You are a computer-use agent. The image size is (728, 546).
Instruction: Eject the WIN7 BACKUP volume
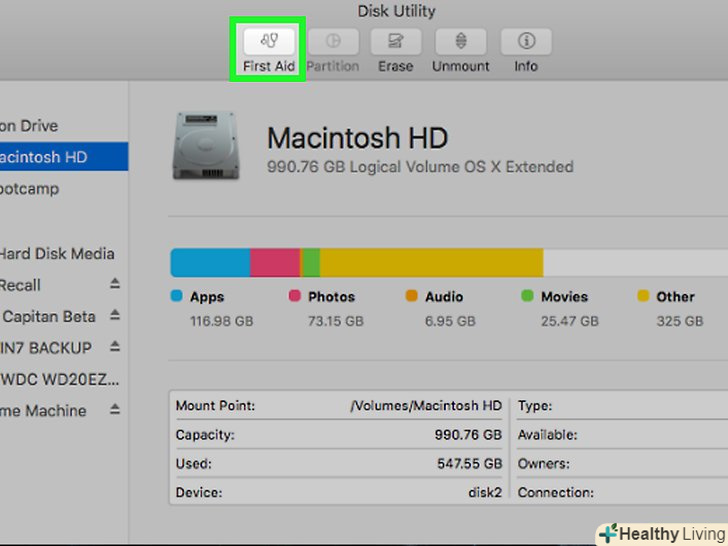pos(115,348)
